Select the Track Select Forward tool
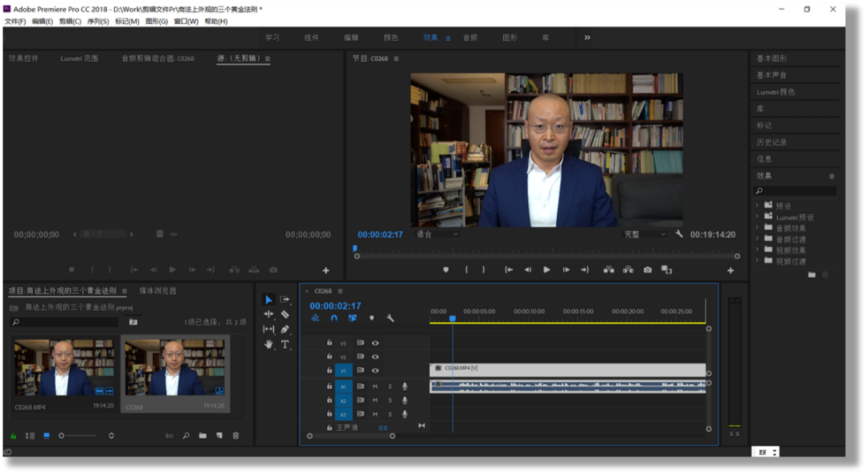This screenshot has height=475, width=868. [x=285, y=299]
